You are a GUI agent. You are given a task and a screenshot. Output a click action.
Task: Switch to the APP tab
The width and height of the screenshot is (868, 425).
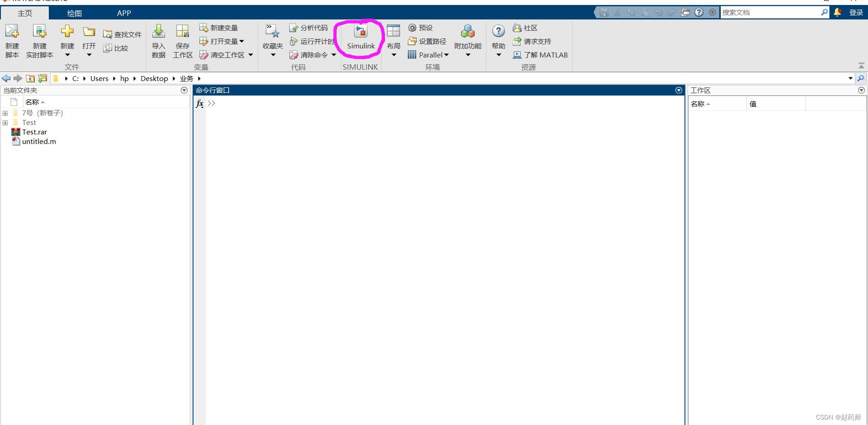[x=124, y=13]
